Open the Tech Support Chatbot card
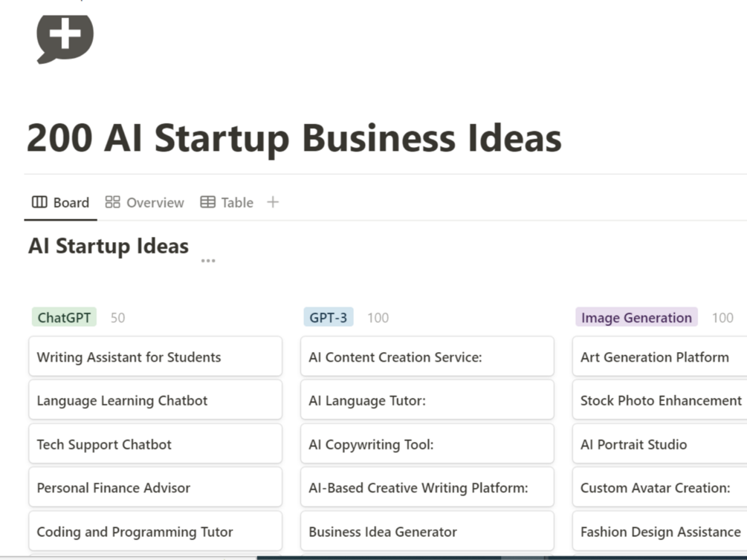The height and width of the screenshot is (560, 747). (x=155, y=444)
